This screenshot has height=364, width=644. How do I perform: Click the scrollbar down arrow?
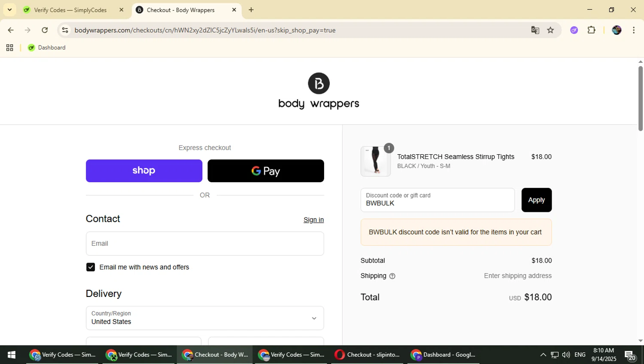tap(640, 341)
